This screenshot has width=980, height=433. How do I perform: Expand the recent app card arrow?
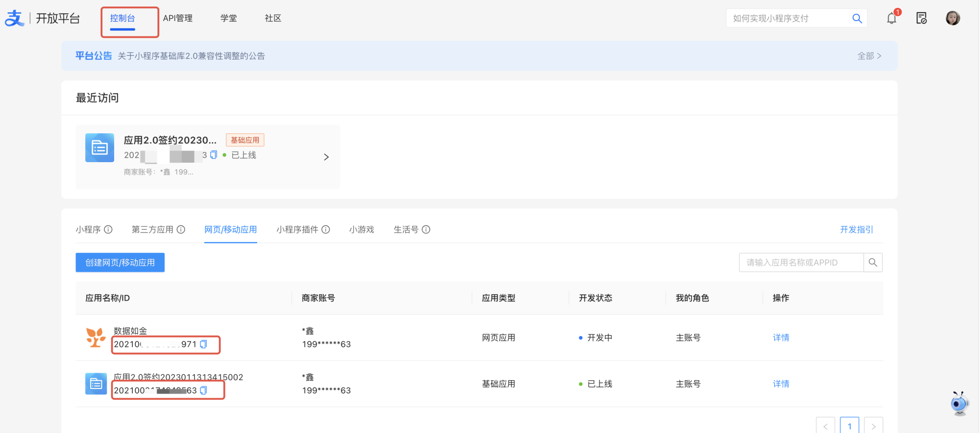click(326, 157)
